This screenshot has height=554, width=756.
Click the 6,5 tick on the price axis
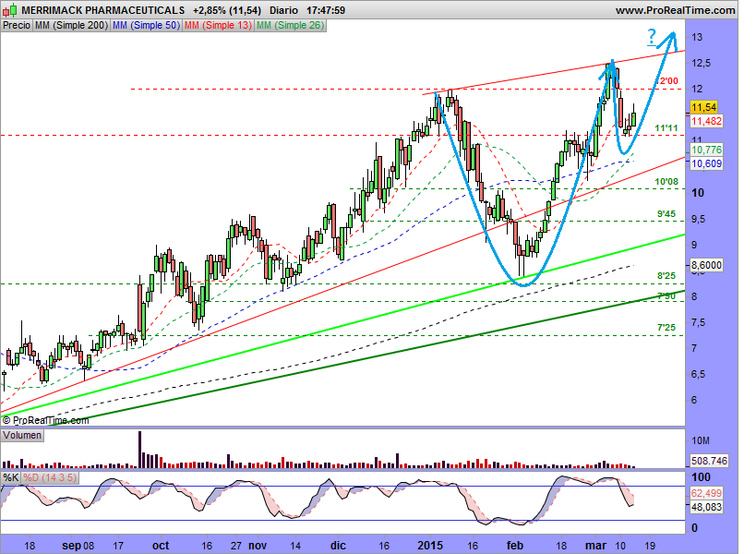[x=698, y=375]
